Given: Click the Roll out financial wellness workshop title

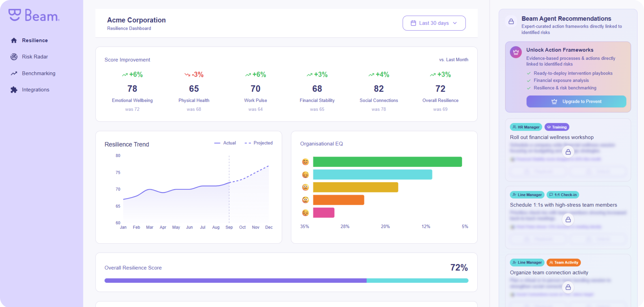Looking at the screenshot, I should coord(552,137).
